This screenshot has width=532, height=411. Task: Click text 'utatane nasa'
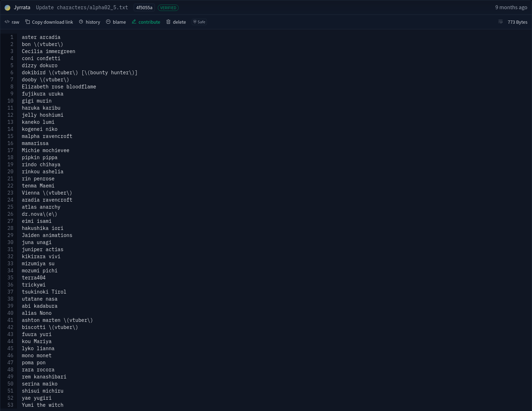point(40,299)
